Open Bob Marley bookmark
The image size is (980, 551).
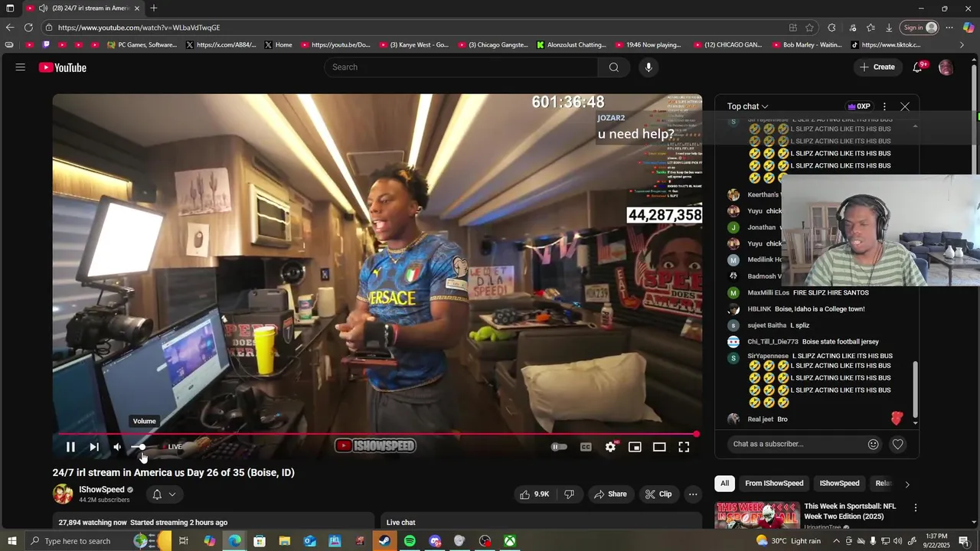click(x=806, y=45)
